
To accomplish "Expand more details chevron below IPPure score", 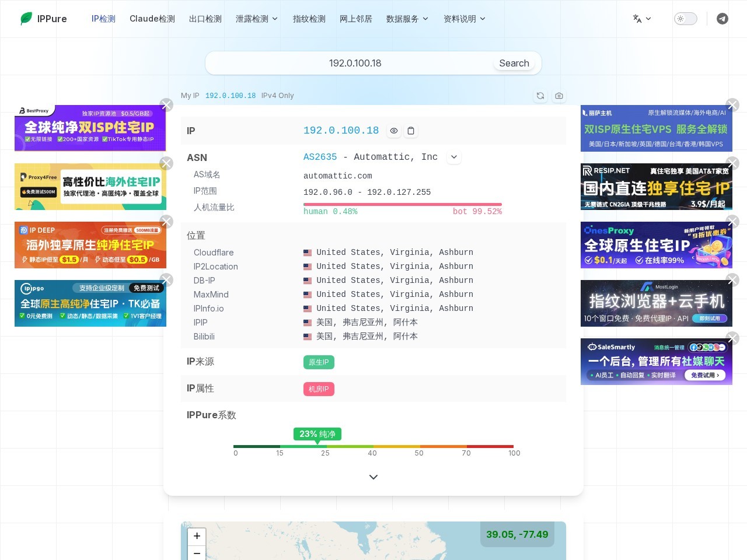I will 373,477.
